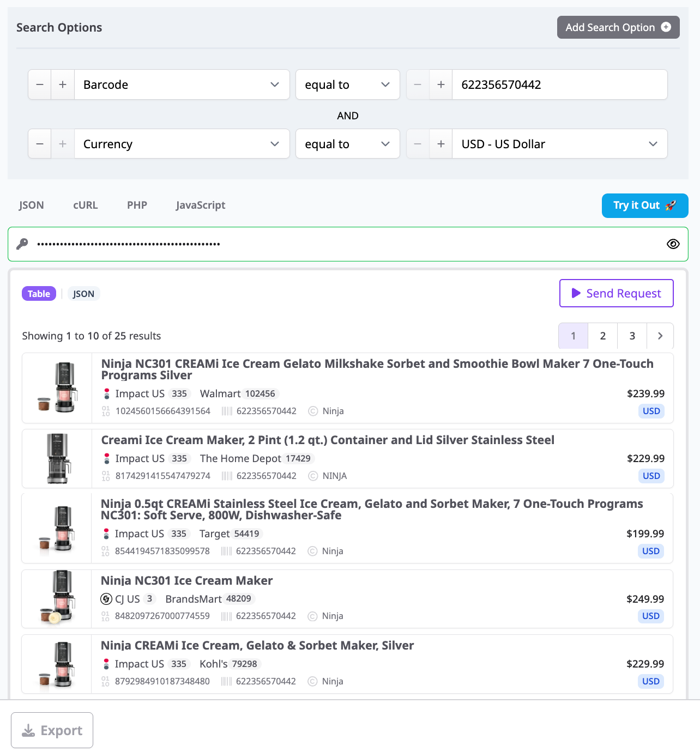
Task: Click brand copyright icon next to NINJA
Action: [313, 476]
